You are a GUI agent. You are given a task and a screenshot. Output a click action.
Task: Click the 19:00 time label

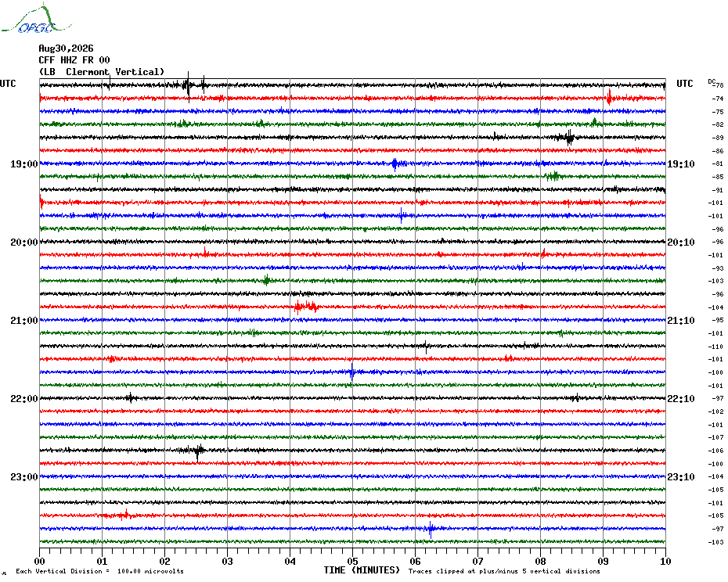click(x=23, y=164)
